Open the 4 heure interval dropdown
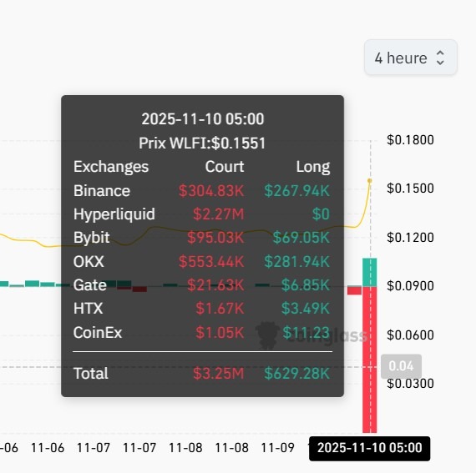Screen dimensions: 476x473 tap(410, 58)
